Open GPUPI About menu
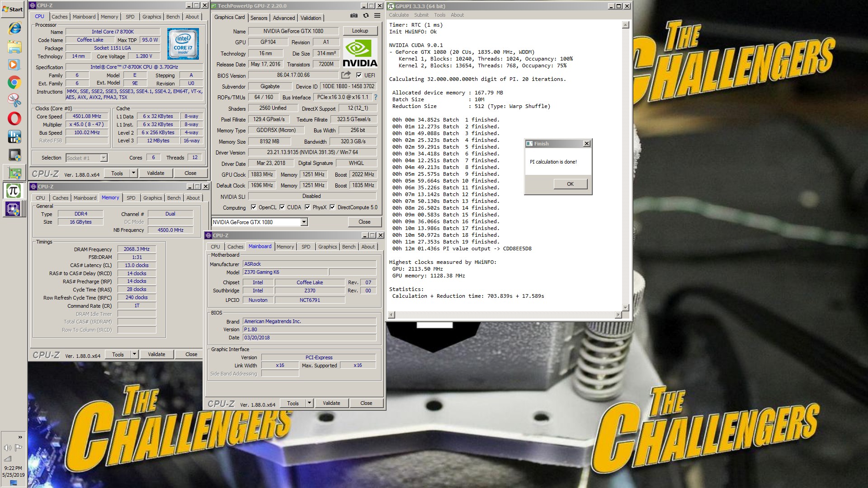The width and height of the screenshot is (868, 488). pos(457,15)
